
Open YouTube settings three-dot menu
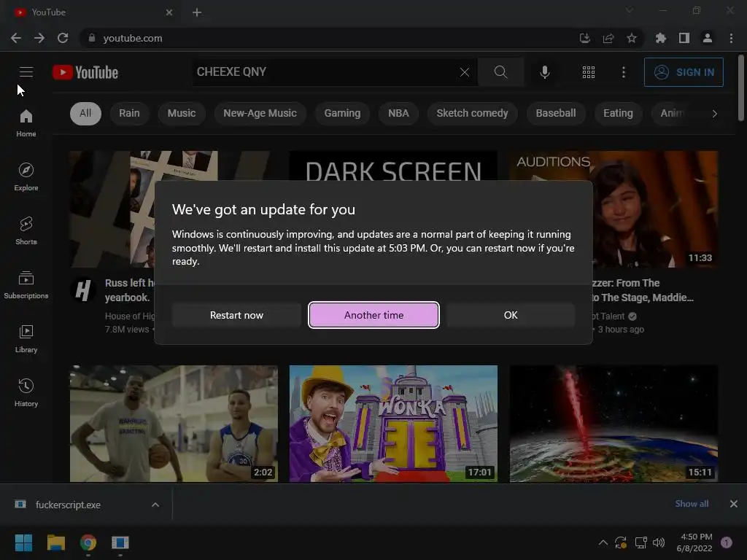(623, 72)
